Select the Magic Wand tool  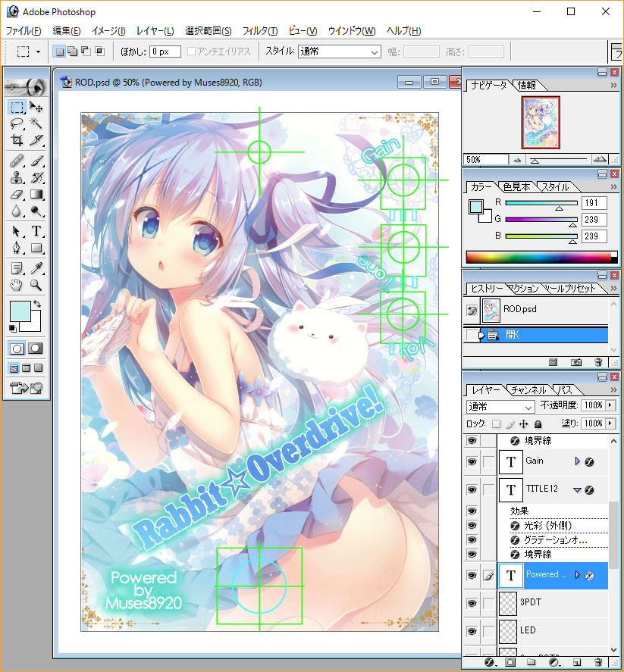click(x=36, y=123)
